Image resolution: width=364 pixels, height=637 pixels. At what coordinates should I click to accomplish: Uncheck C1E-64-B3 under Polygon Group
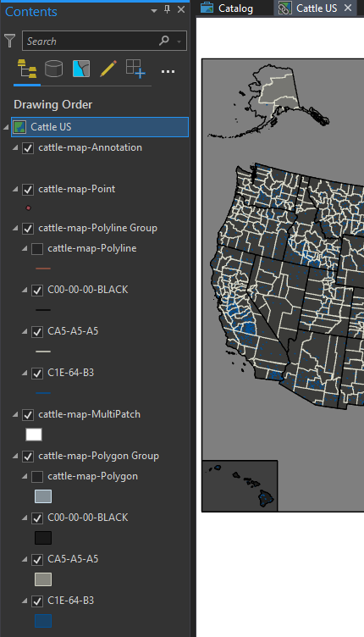point(37,601)
